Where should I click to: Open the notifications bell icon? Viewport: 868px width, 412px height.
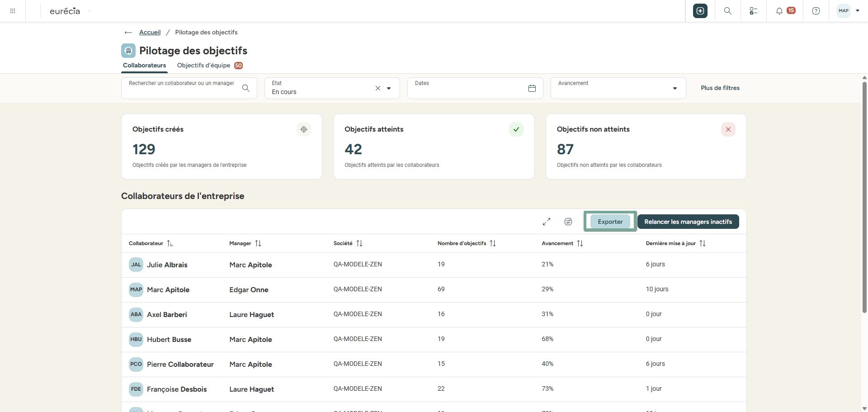(x=779, y=11)
